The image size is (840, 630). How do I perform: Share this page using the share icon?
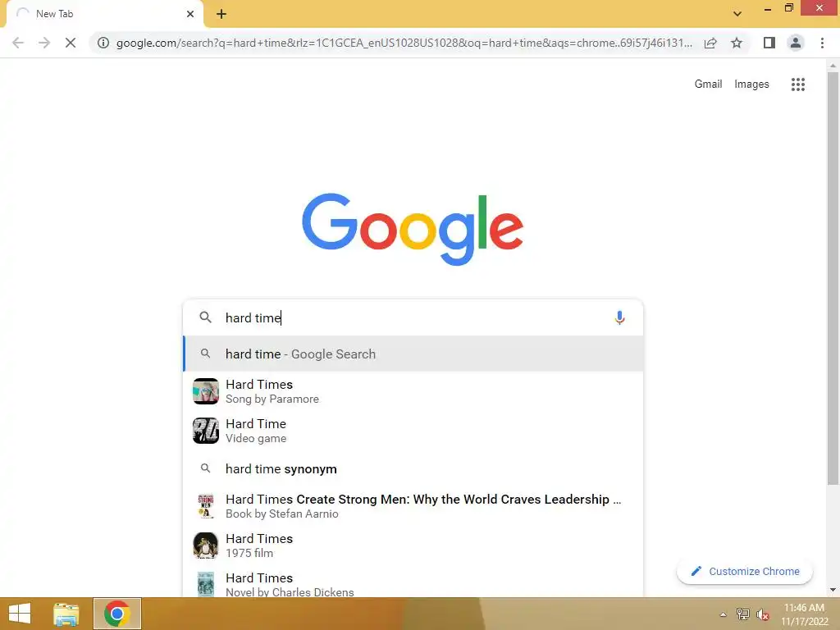pos(710,43)
